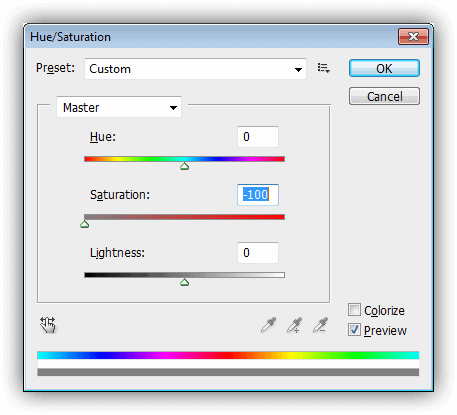The height and width of the screenshot is (415, 457).
Task: Confirm changes with the OK button
Action: coord(384,68)
